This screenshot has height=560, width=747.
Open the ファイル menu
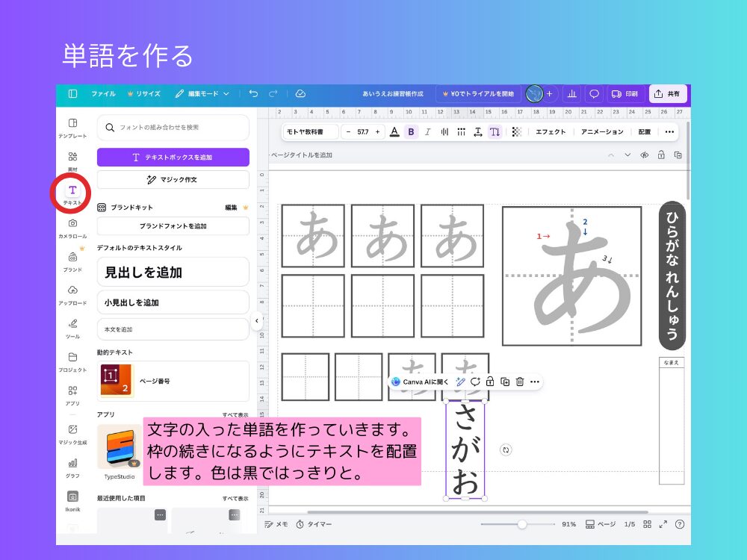(103, 93)
